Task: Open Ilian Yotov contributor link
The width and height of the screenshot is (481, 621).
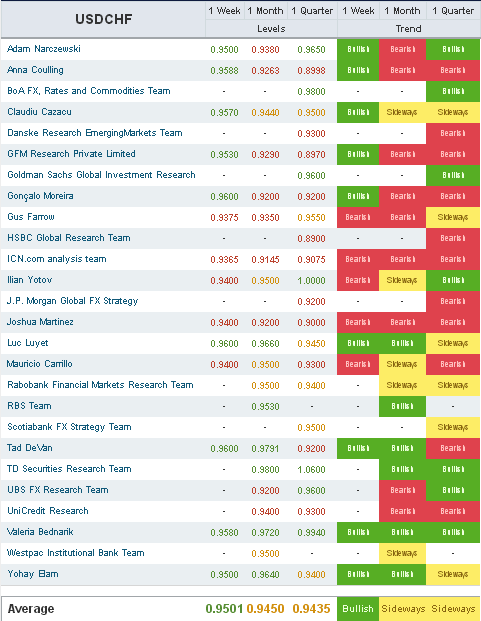Action: point(29,280)
